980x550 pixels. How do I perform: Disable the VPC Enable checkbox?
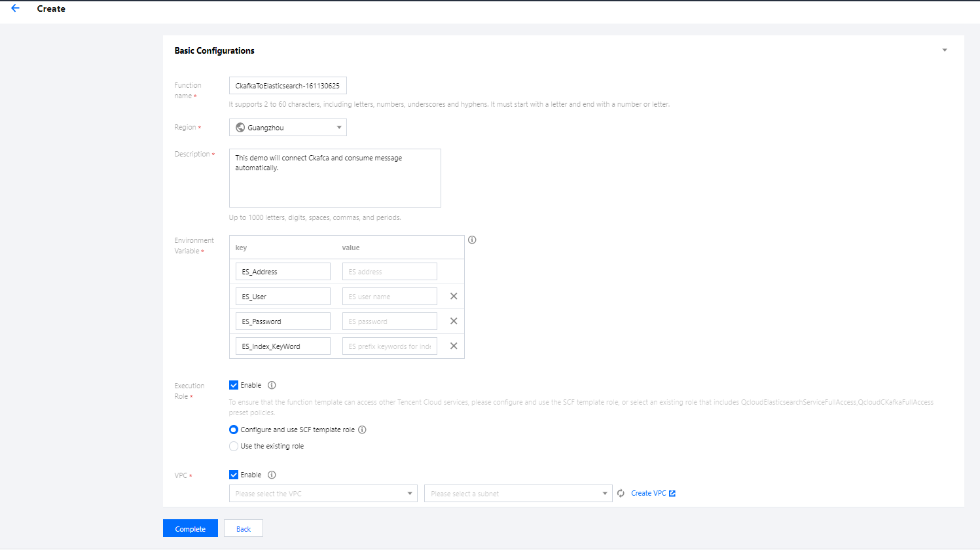[234, 475]
